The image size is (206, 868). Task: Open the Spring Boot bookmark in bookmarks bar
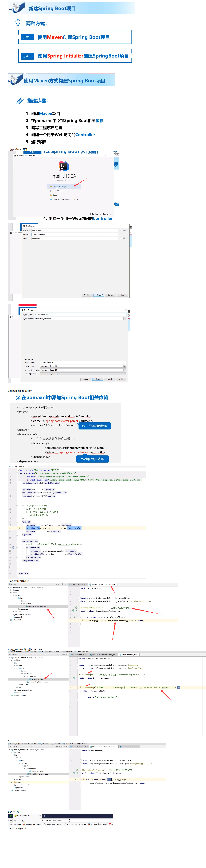point(53,825)
